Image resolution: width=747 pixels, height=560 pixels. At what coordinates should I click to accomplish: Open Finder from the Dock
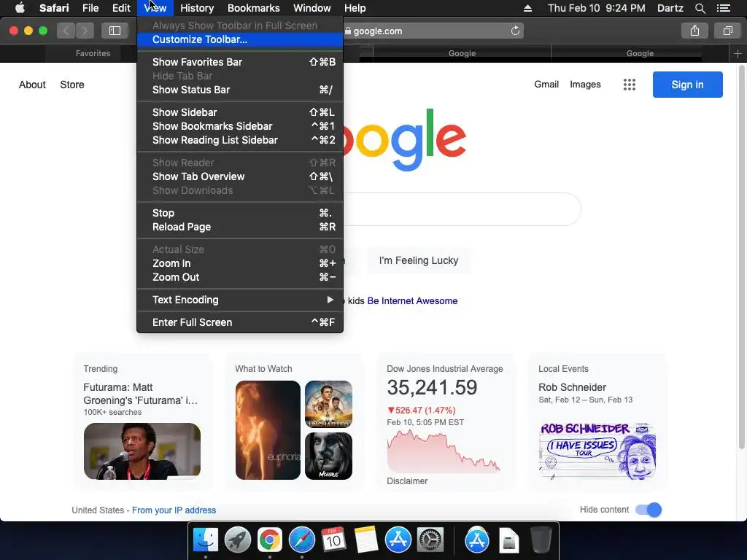coord(206,540)
